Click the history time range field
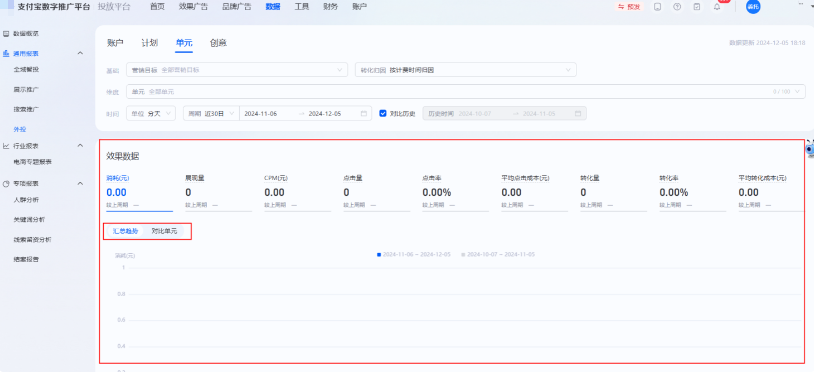The height and width of the screenshot is (373, 814). [505, 114]
